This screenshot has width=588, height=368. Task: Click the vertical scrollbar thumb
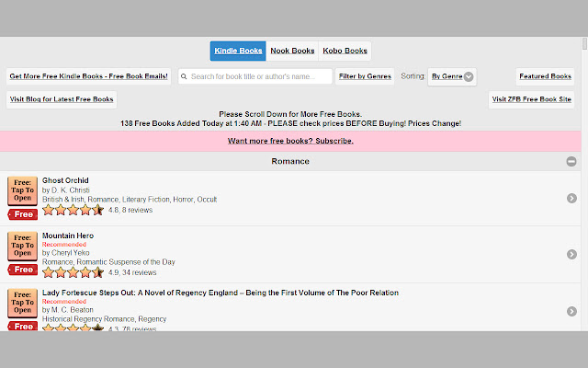pyautogui.click(x=584, y=43)
